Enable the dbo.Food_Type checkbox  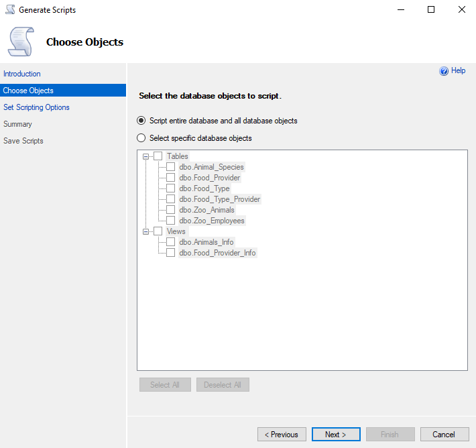tap(170, 188)
